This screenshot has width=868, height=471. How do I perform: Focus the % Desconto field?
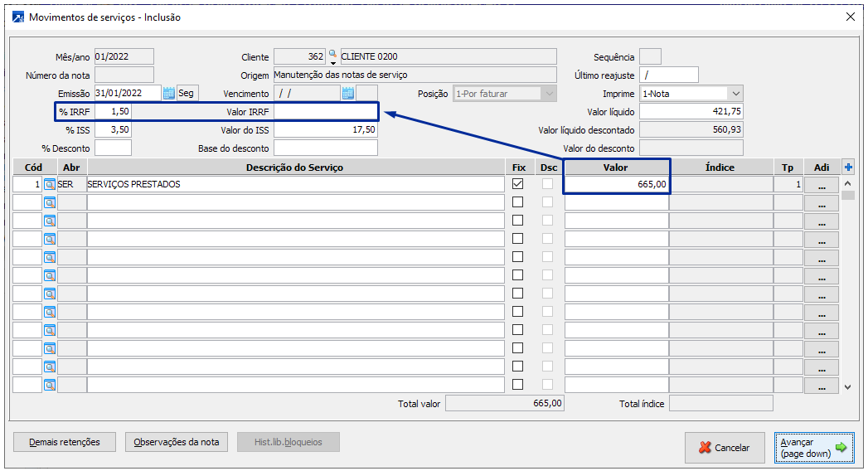click(113, 148)
